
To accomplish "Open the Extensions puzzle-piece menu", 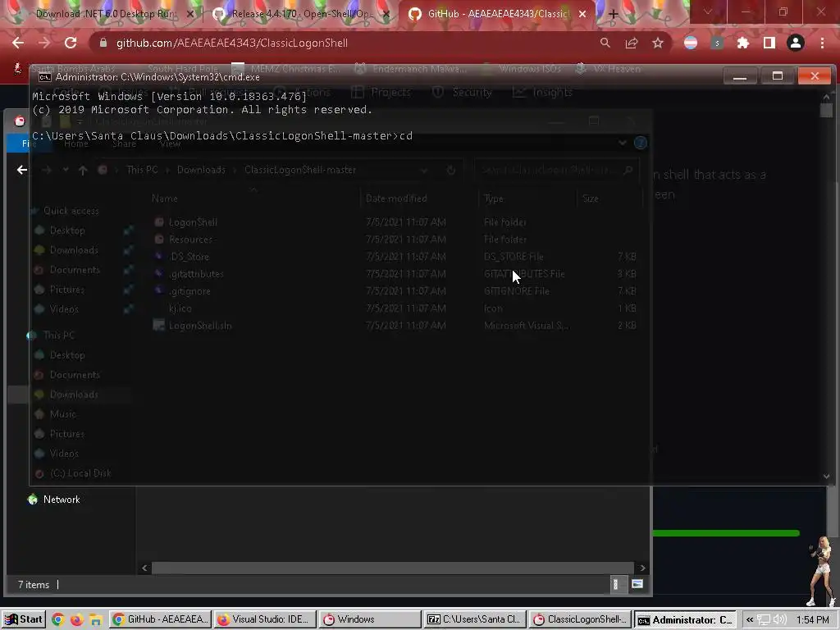I will pos(743,43).
